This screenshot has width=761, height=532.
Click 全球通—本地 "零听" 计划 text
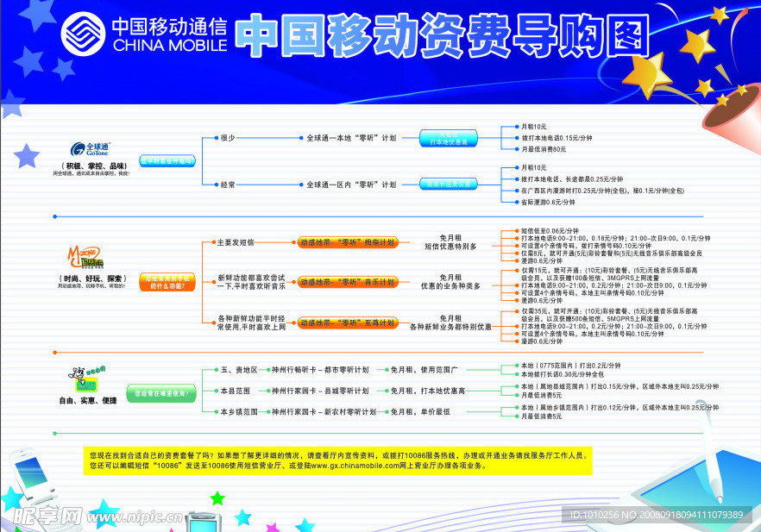pos(351,138)
